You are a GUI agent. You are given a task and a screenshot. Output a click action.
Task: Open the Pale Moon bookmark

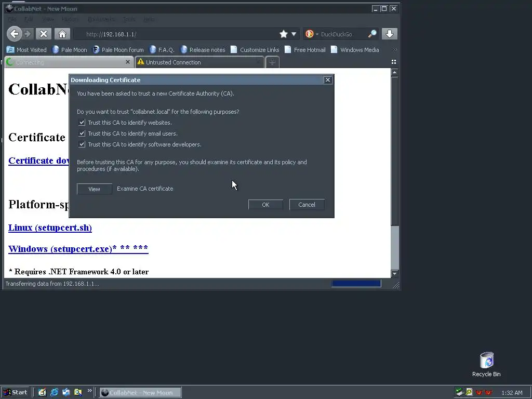pyautogui.click(x=69, y=50)
